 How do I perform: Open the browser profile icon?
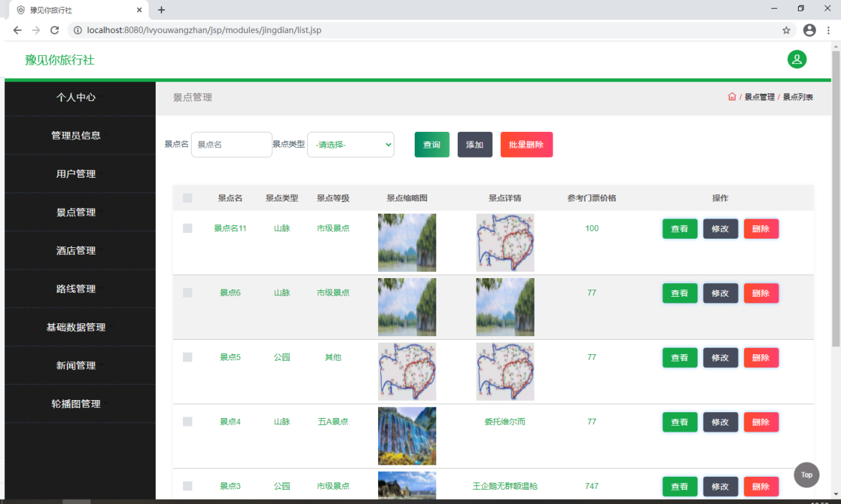coord(809,30)
